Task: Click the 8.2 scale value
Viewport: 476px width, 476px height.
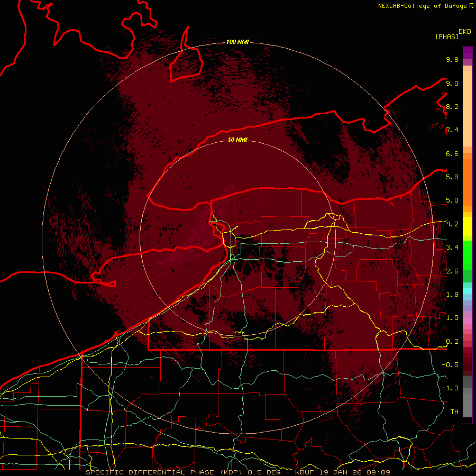Action: (x=452, y=106)
